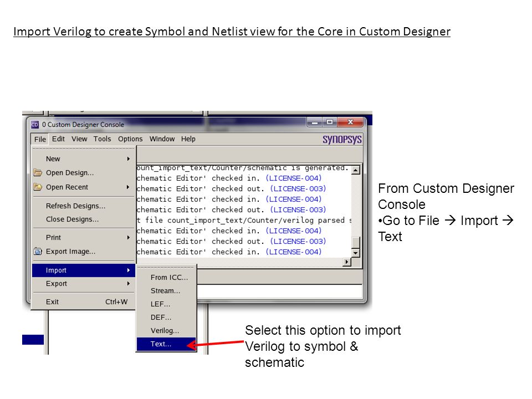The image size is (532, 399).
Task: Select From ICC import option
Action: [x=166, y=278]
